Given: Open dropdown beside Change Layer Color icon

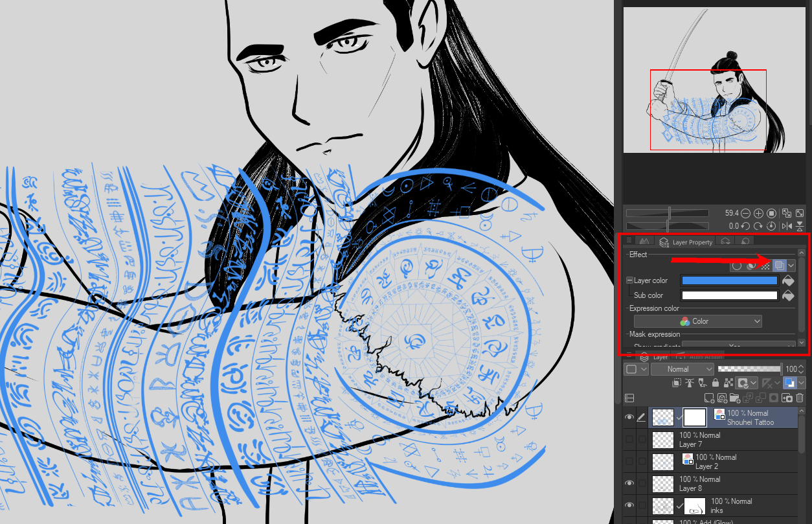Looking at the screenshot, I should (801, 383).
